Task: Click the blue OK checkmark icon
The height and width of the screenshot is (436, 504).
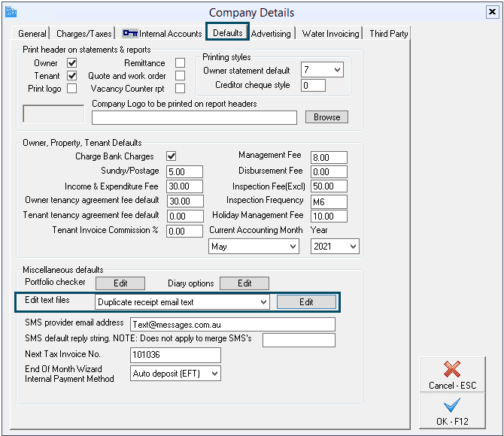Action: [452, 405]
